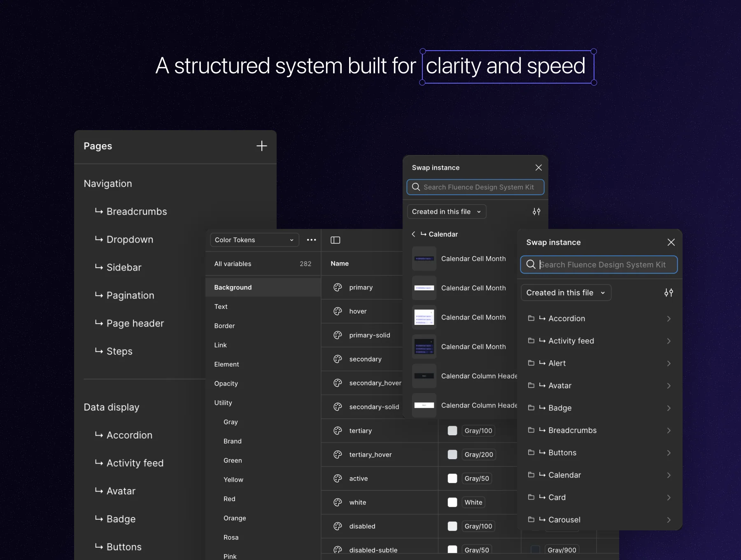
Task: Click folder icon next to Accordion
Action: [531, 318]
